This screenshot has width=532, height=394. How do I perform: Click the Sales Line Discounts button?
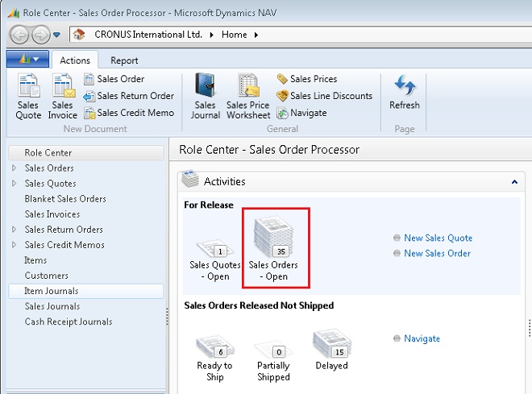(324, 96)
